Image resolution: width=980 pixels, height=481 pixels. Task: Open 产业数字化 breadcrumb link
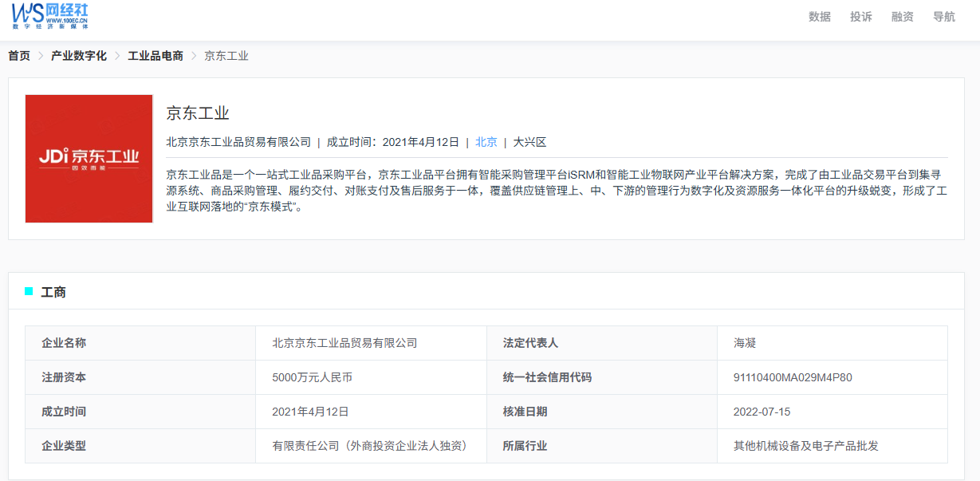point(79,56)
